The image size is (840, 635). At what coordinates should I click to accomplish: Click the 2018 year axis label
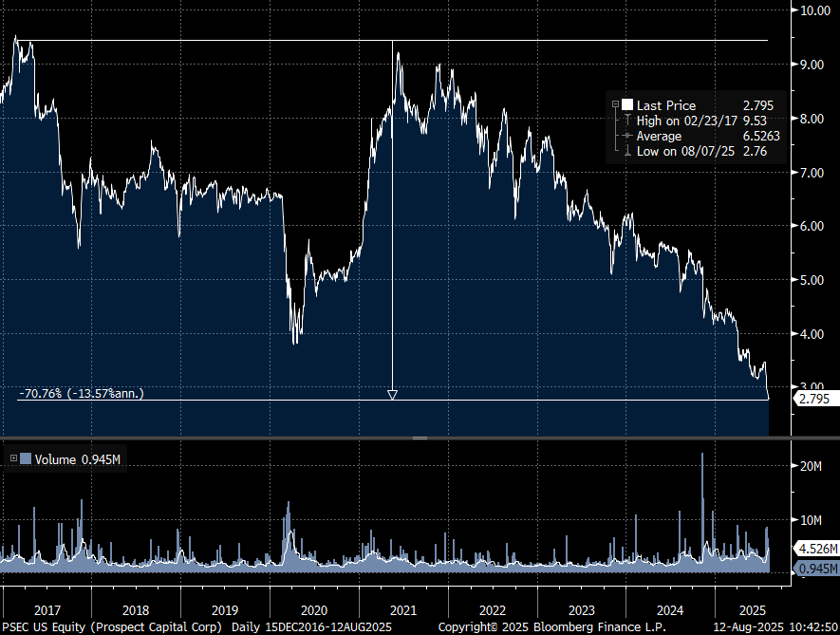pos(136,610)
